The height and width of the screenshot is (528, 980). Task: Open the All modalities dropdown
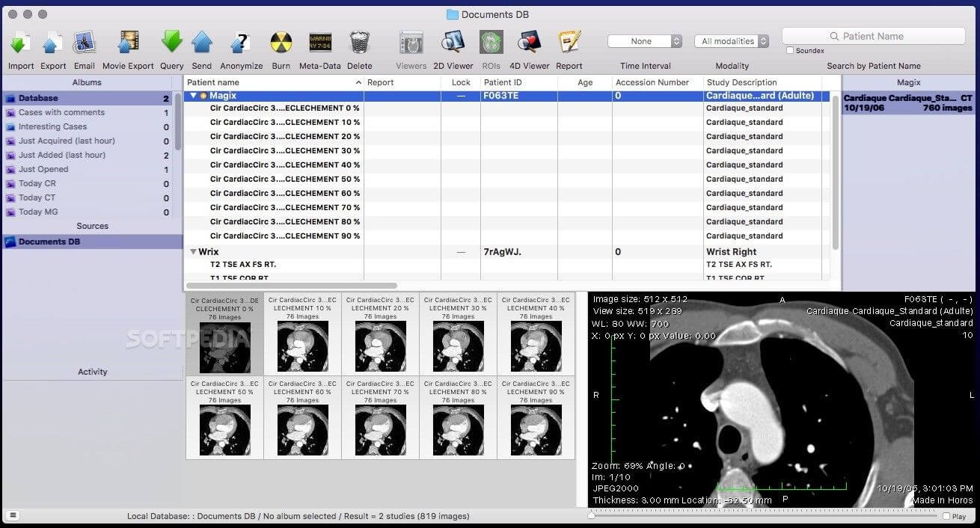click(732, 41)
